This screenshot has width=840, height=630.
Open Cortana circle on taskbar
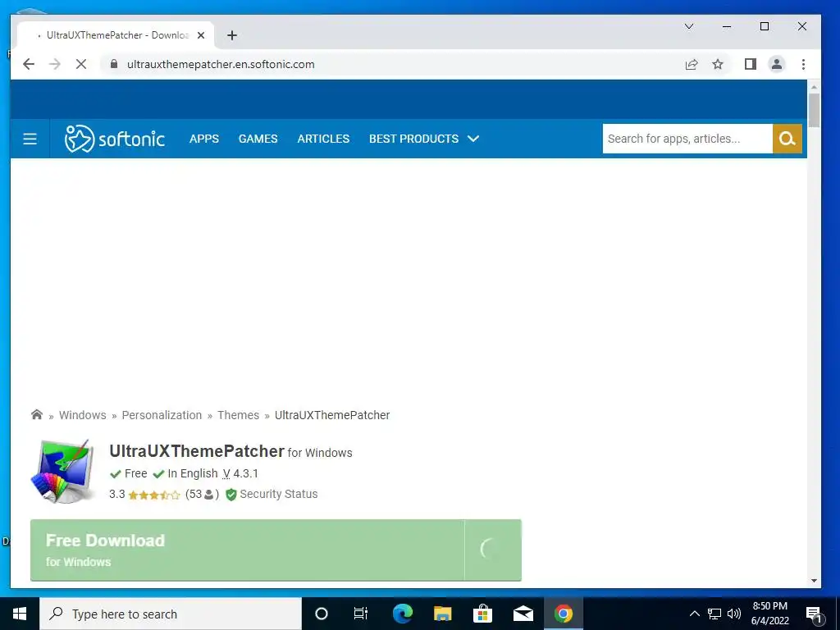tap(321, 614)
